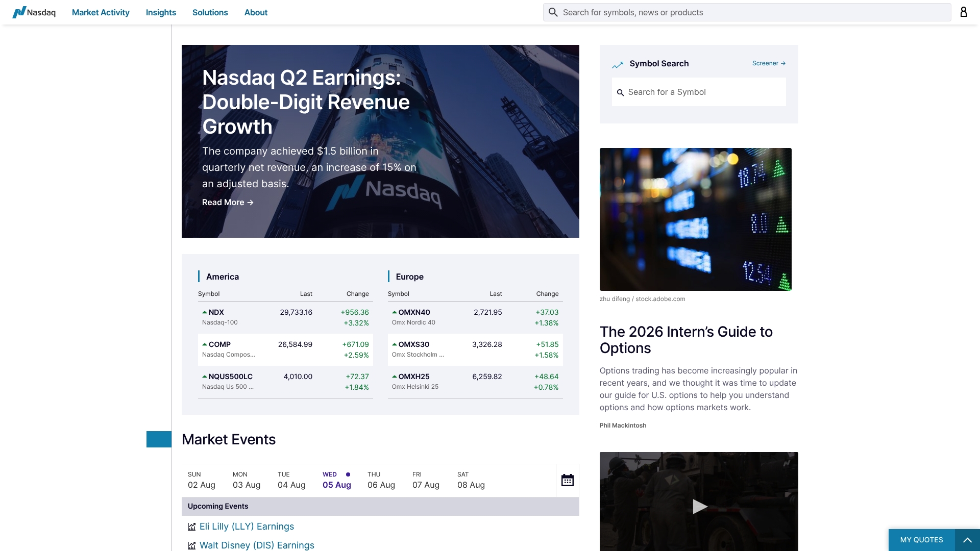The width and height of the screenshot is (980, 551).
Task: Open the About menu
Action: coord(256,12)
